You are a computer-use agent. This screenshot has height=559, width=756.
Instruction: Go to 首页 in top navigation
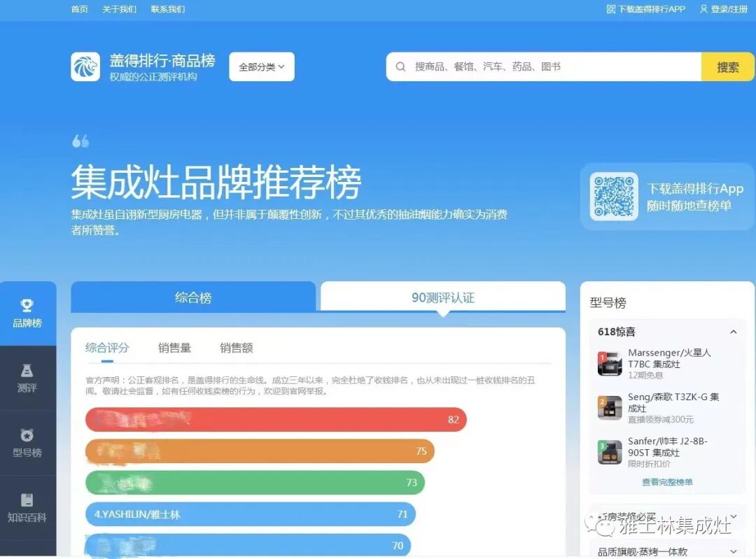[80, 9]
